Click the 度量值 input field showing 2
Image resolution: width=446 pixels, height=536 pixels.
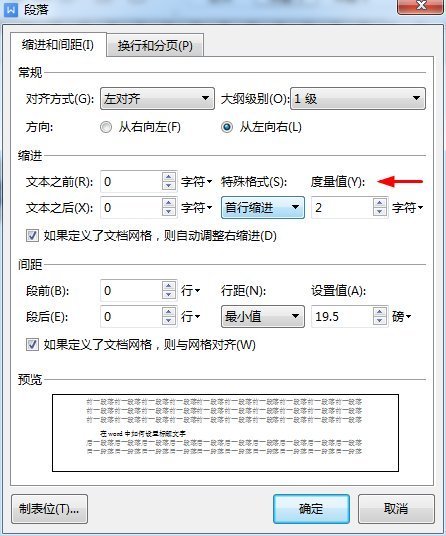coord(342,207)
